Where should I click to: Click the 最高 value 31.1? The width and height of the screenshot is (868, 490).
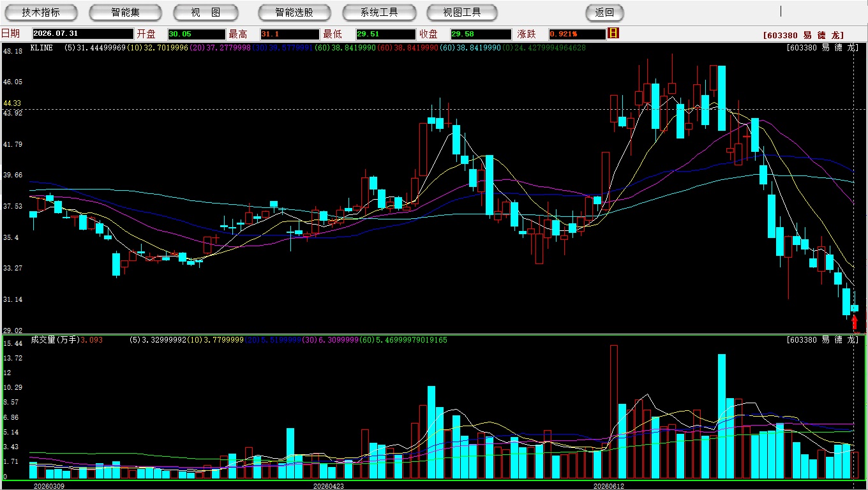[289, 34]
